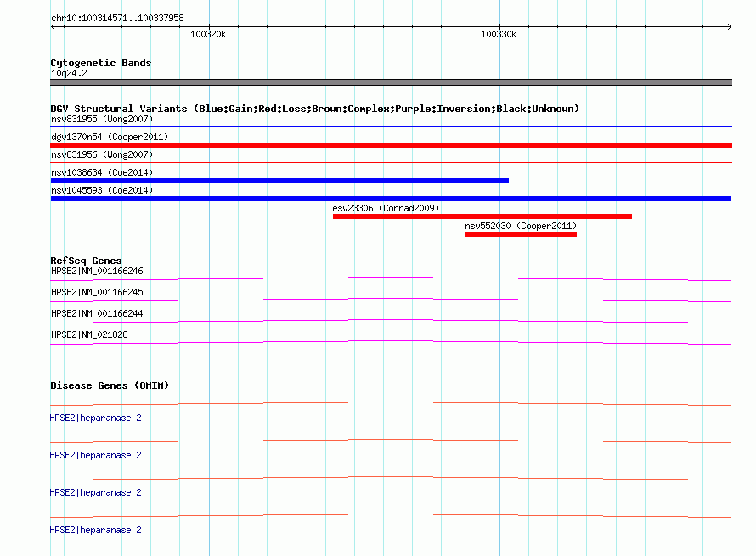Select the red dgv1370n54 loss bar

pos(391,145)
